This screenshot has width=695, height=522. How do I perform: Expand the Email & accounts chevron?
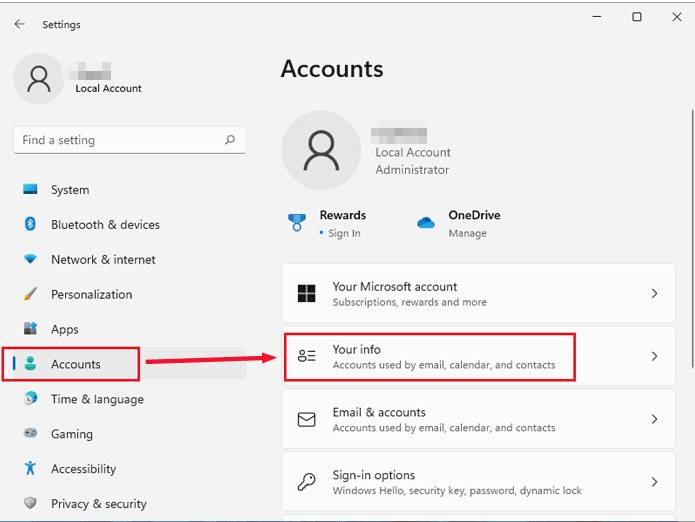654,420
